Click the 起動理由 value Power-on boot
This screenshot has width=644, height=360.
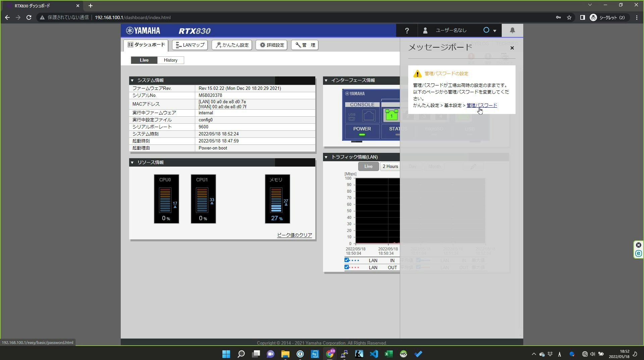[x=213, y=148]
